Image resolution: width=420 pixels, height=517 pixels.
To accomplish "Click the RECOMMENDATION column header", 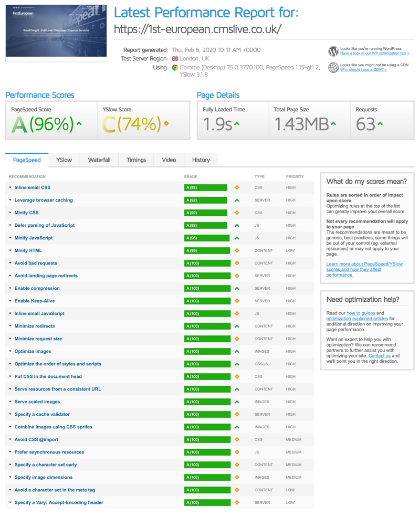I will (27, 177).
